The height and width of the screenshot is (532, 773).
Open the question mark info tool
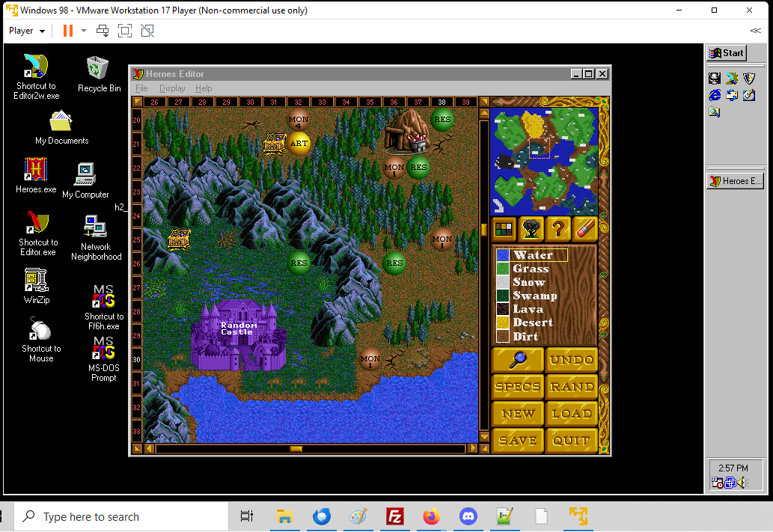pos(558,229)
